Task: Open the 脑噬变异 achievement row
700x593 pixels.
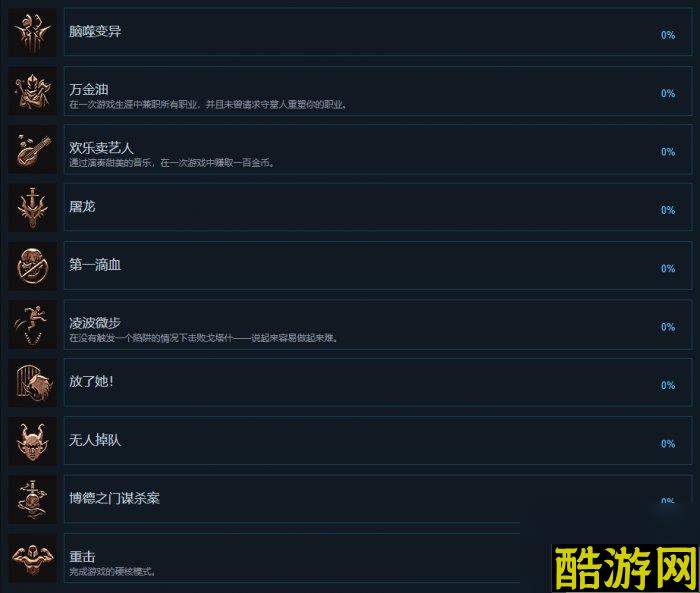Action: (x=378, y=32)
